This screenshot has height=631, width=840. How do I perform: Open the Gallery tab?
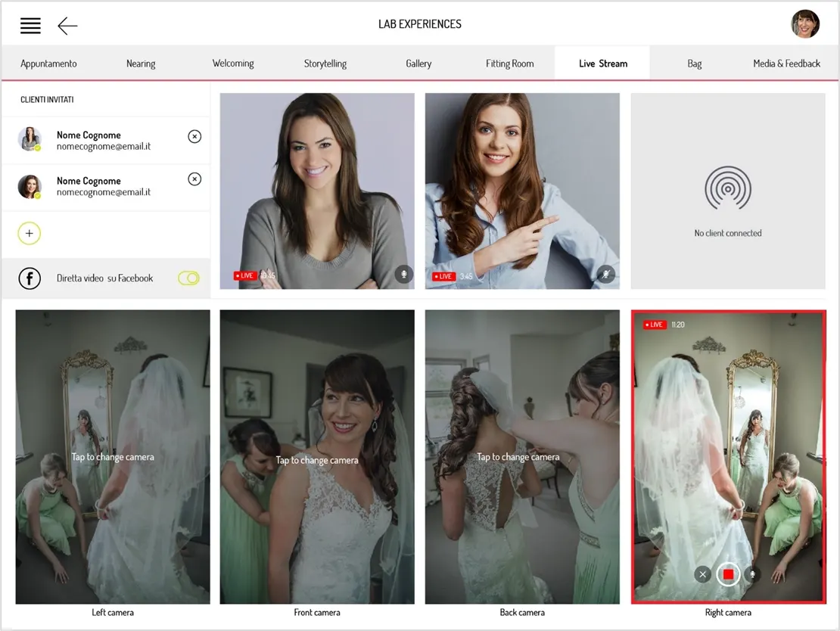pyautogui.click(x=418, y=64)
